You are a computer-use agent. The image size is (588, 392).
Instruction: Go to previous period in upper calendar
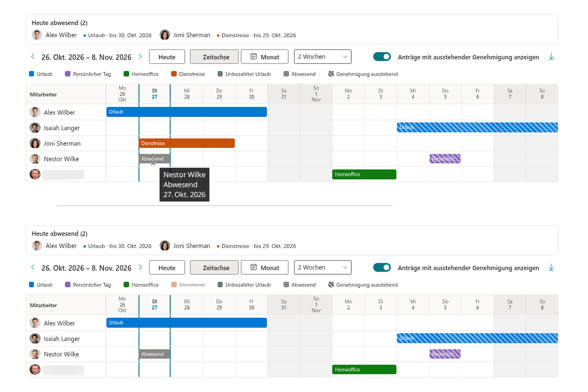click(x=33, y=57)
